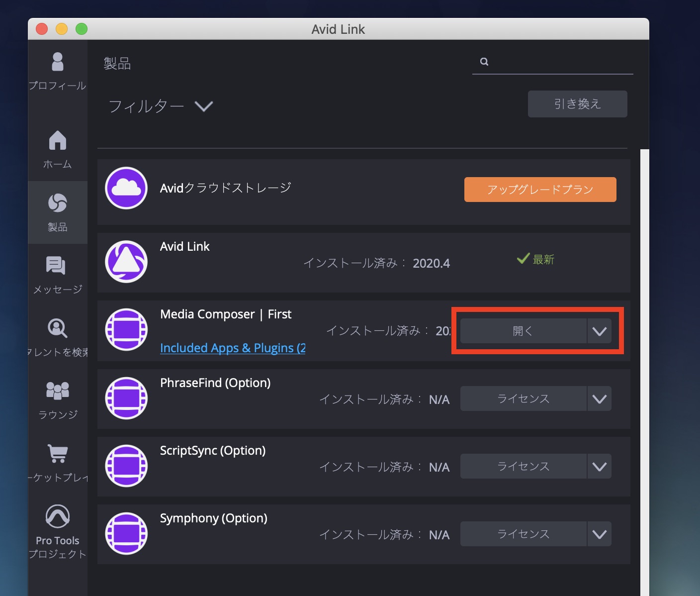Click the Media Composer First product icon

126,329
